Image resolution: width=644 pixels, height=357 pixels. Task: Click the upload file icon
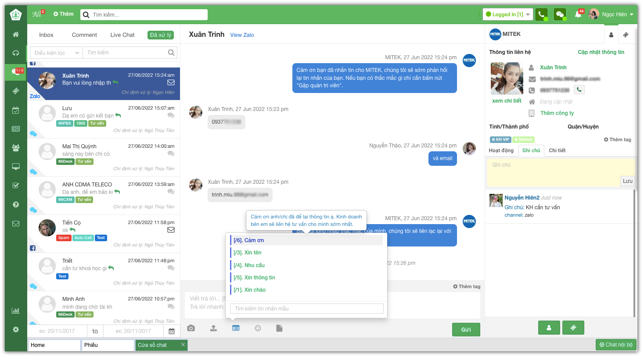213,328
